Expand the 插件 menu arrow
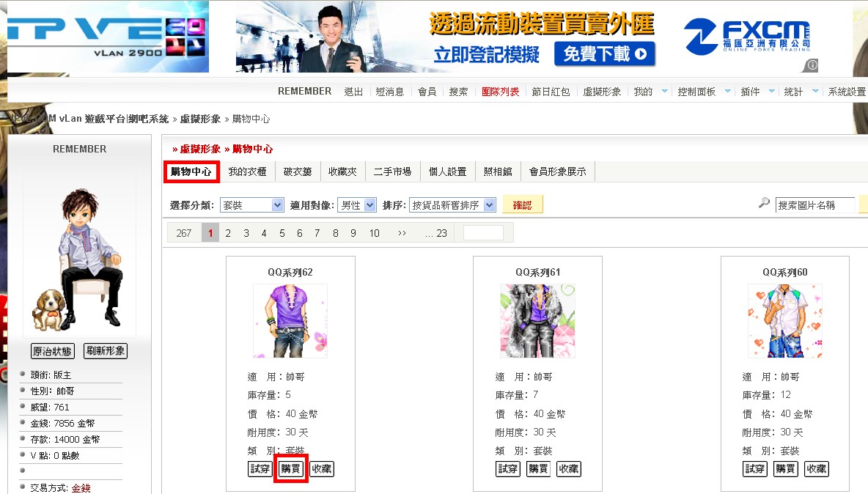This screenshot has width=868, height=494. click(x=771, y=92)
